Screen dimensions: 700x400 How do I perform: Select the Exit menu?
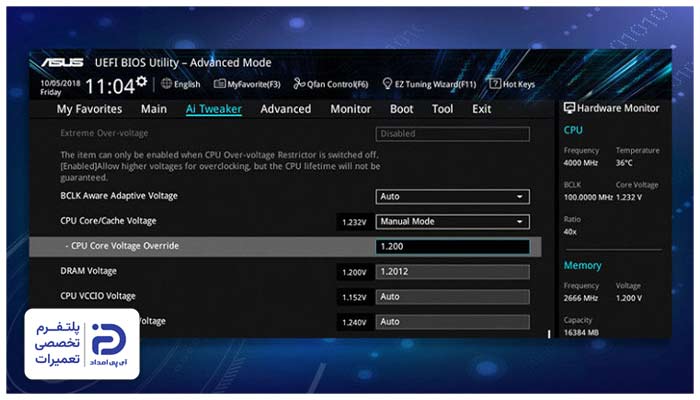pyautogui.click(x=482, y=109)
